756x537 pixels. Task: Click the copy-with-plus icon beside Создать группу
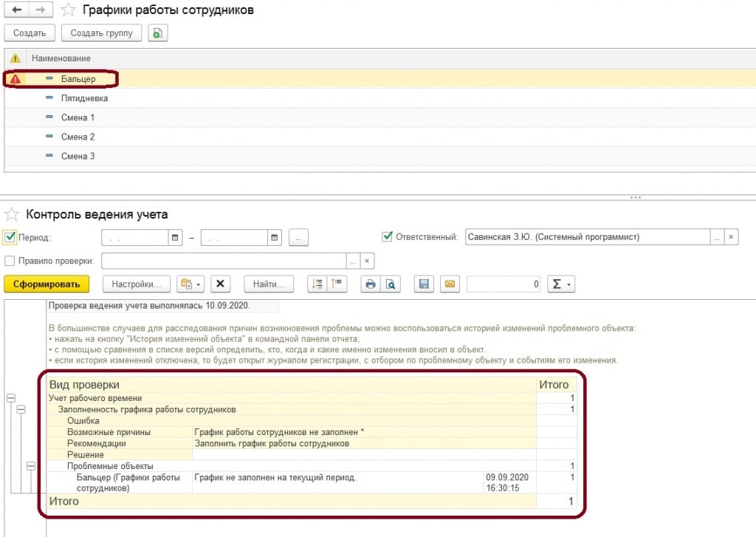click(x=157, y=33)
